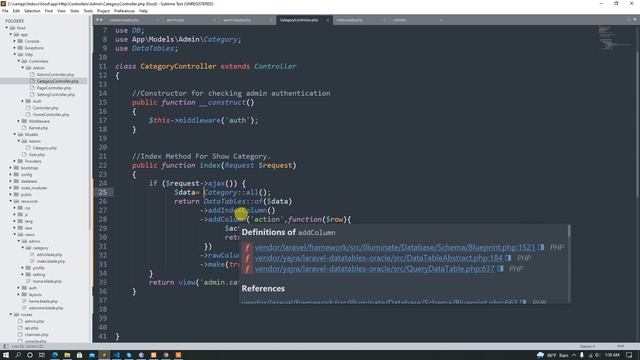
Task: Collapse the Controllers folder
Action: click(x=19, y=61)
